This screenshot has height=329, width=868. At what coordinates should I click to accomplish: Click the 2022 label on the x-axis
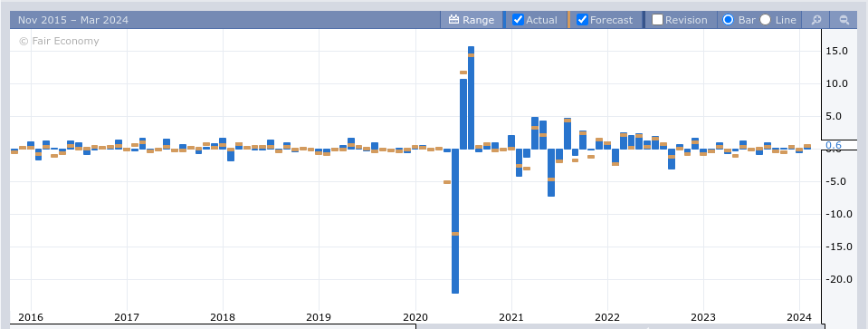[x=607, y=317]
